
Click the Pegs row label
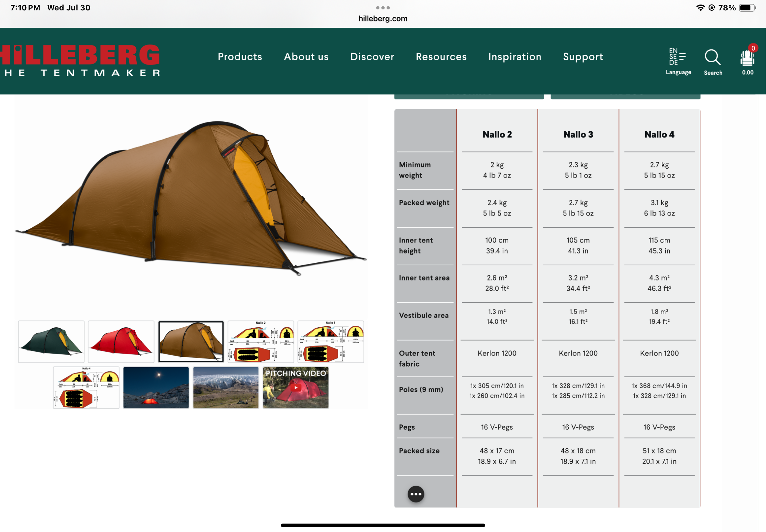[406, 427]
